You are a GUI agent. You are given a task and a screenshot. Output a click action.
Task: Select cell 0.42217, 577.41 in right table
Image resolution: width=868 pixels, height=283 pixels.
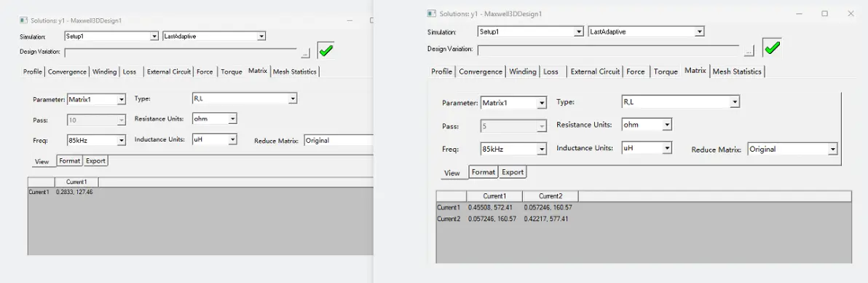546,219
